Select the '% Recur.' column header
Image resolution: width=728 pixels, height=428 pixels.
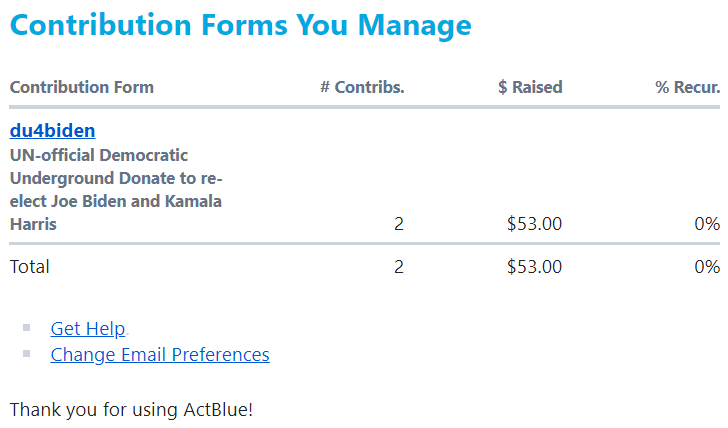[687, 87]
